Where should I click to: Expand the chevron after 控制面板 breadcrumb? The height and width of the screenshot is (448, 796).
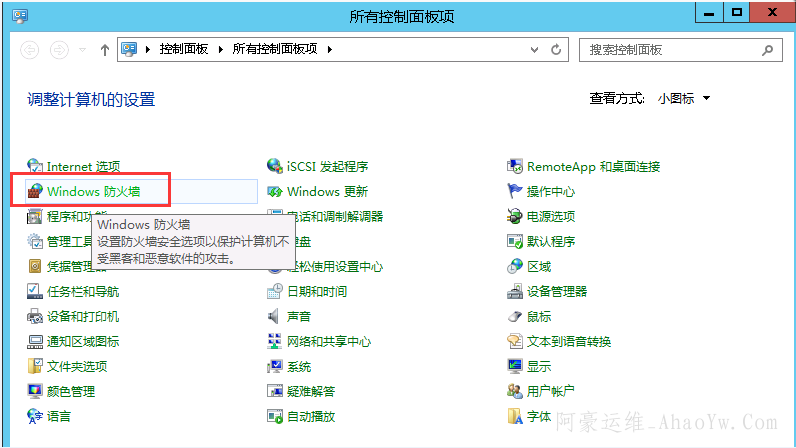pos(221,49)
